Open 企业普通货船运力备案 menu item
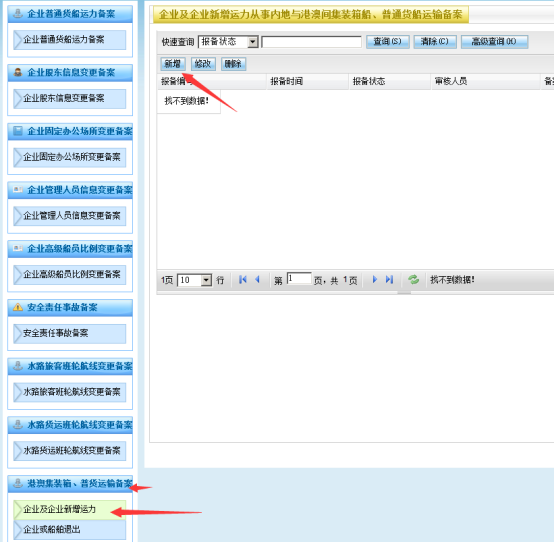555x542 pixels. click(70, 40)
